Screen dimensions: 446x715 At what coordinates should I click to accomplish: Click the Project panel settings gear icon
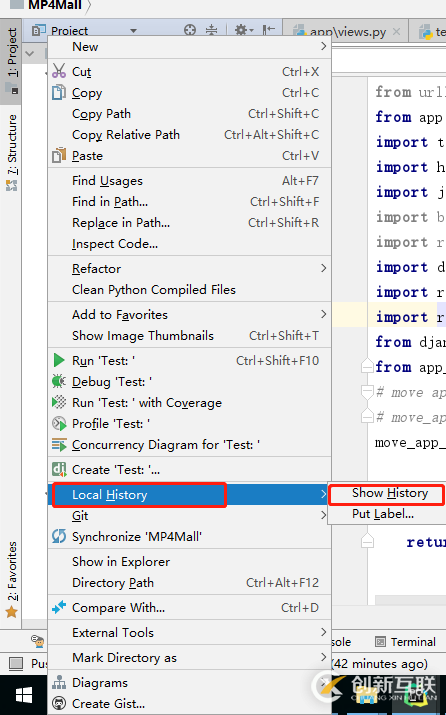(241, 31)
